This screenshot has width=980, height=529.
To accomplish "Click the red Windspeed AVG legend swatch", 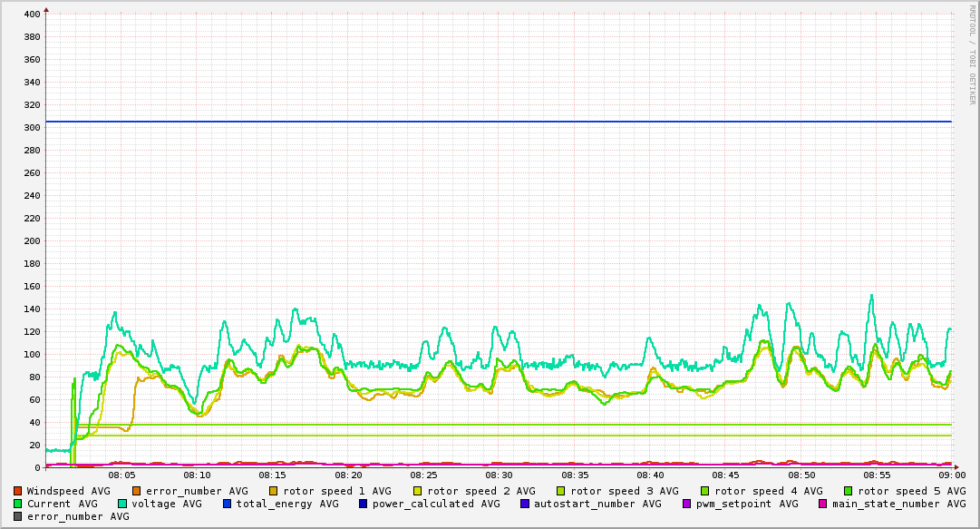I will 18,491.
